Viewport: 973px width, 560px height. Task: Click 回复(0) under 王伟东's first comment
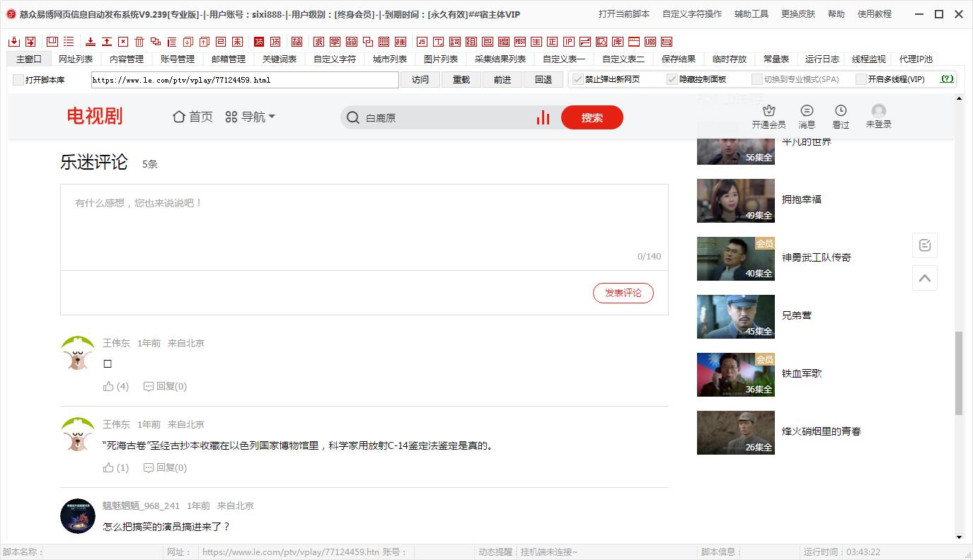click(x=165, y=386)
